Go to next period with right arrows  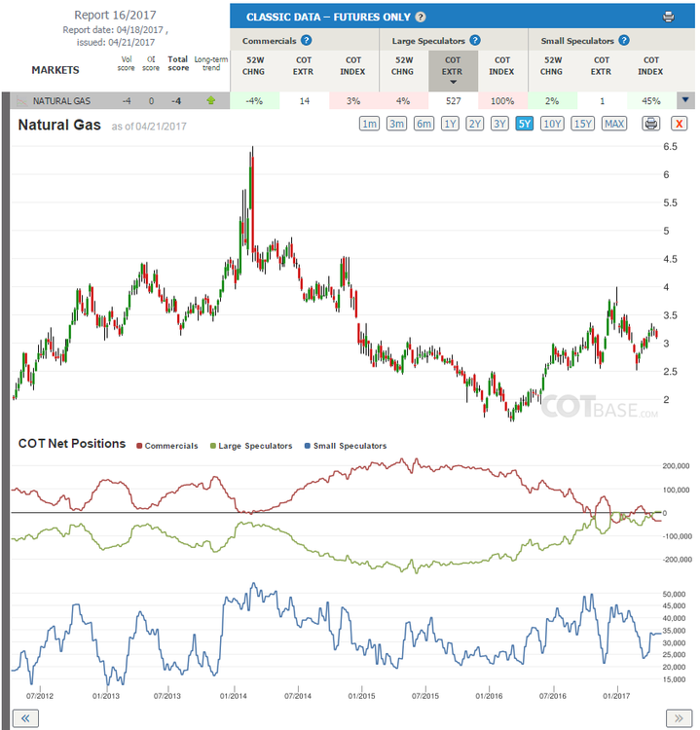tap(679, 718)
